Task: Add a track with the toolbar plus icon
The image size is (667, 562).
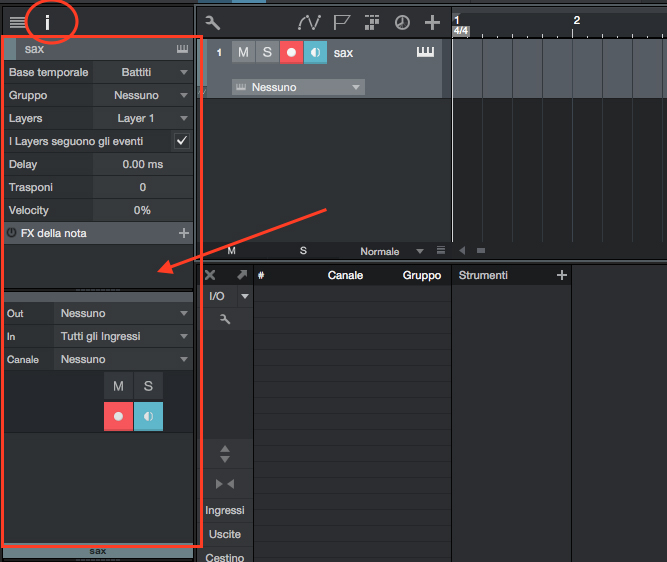Action: point(432,22)
